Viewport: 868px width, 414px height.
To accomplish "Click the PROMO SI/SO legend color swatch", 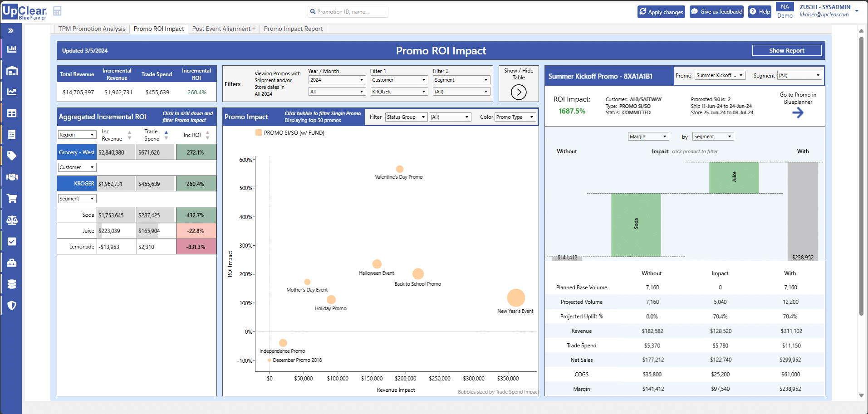I will click(259, 133).
